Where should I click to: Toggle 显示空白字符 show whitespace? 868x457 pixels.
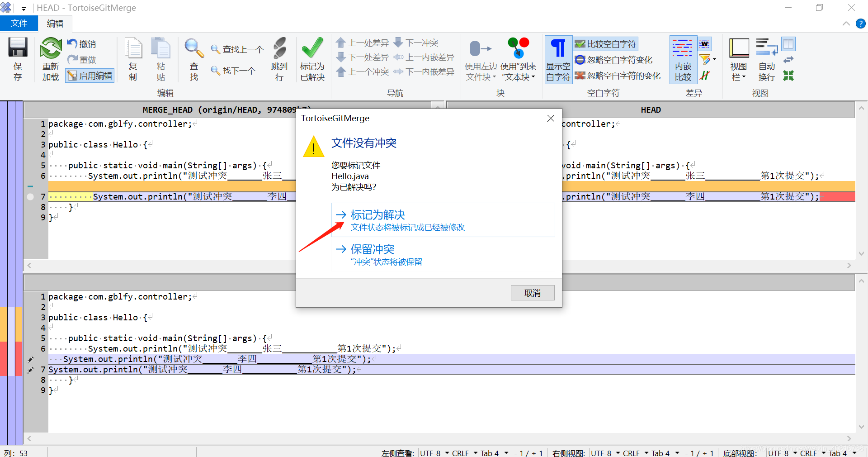tap(558, 59)
